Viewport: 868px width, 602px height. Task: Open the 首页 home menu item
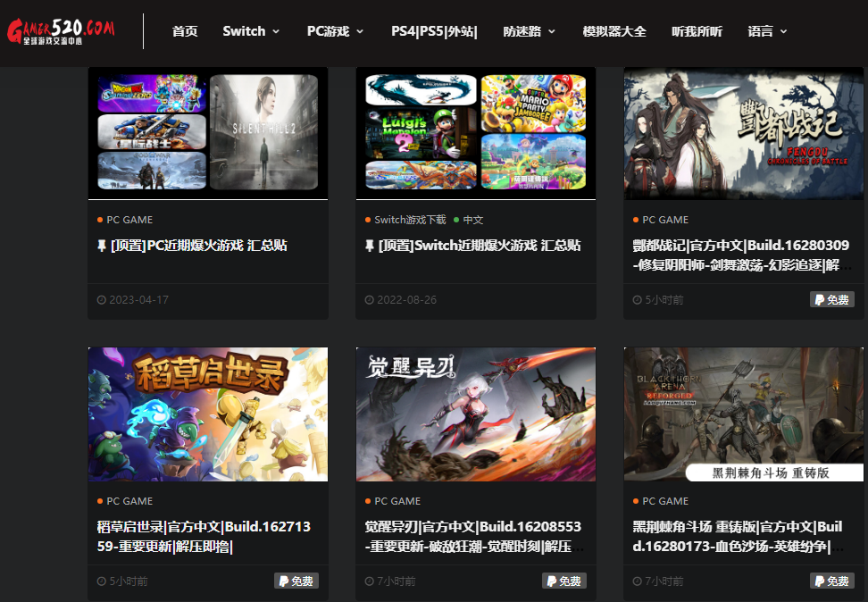click(185, 31)
